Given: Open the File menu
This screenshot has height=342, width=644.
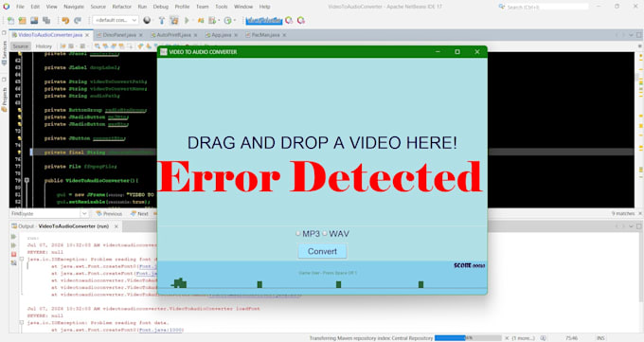Looking at the screenshot, I should pos(20,7).
